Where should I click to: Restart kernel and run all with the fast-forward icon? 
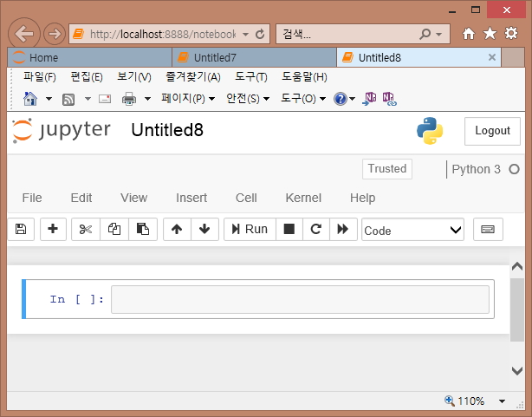pos(343,229)
